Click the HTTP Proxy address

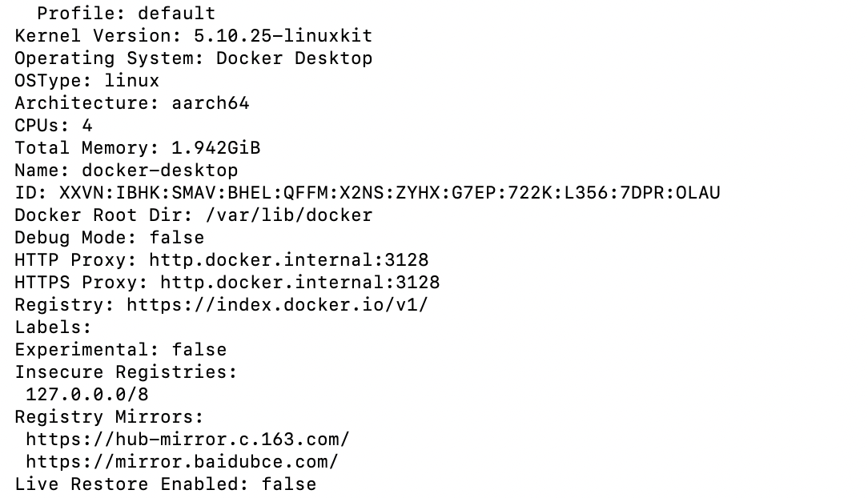point(288,260)
